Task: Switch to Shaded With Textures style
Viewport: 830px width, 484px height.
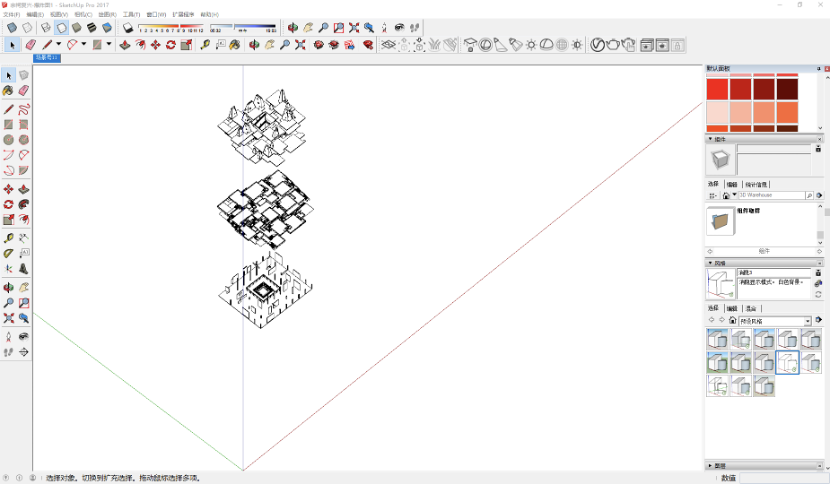Action: click(92, 28)
